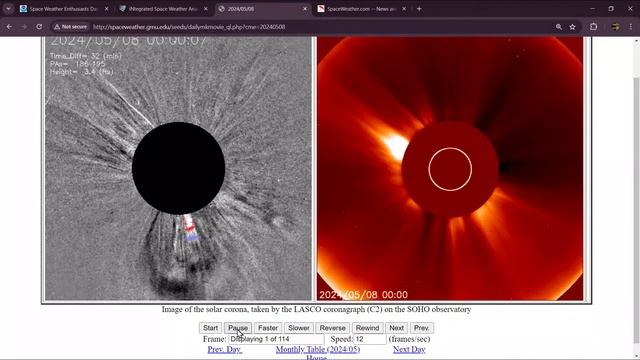Open the Home link
This screenshot has width=640, height=360.
pos(316,358)
